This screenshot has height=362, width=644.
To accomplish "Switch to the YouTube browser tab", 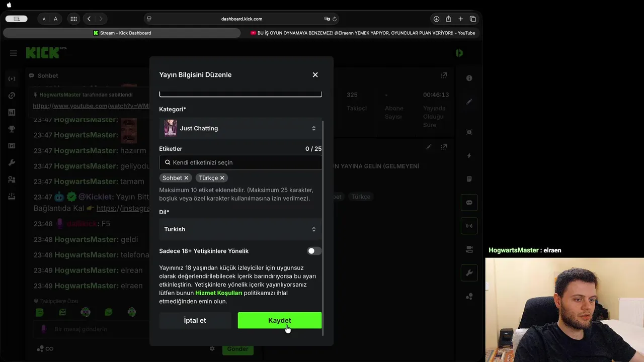I will (x=362, y=33).
